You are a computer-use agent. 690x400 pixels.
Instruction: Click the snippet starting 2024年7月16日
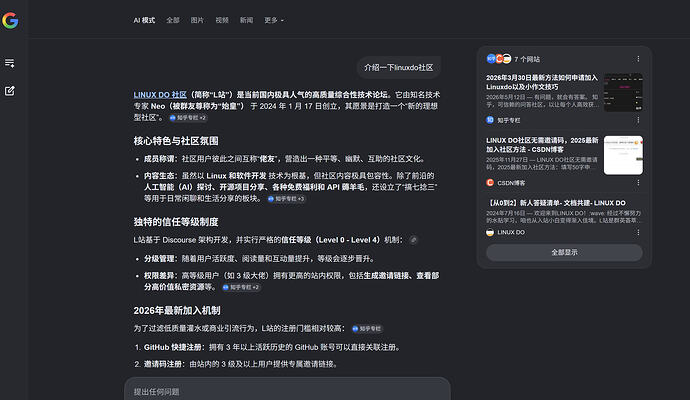pyautogui.click(x=564, y=217)
